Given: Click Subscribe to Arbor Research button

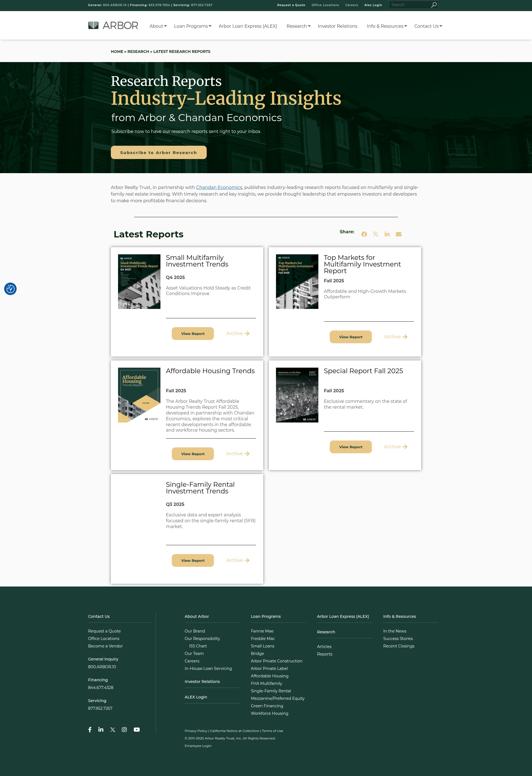Looking at the screenshot, I should 159,152.
